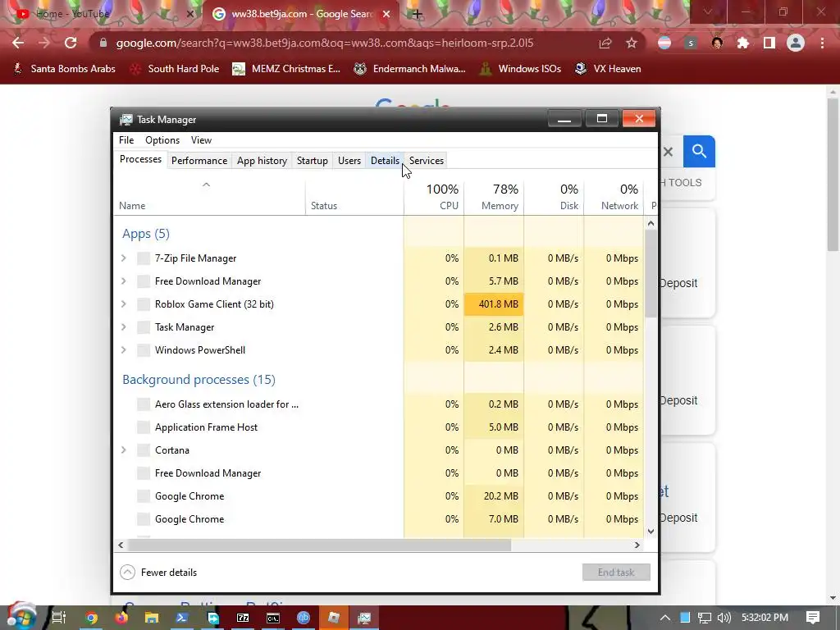
Task: Switch to the Details tab
Action: pos(385,161)
